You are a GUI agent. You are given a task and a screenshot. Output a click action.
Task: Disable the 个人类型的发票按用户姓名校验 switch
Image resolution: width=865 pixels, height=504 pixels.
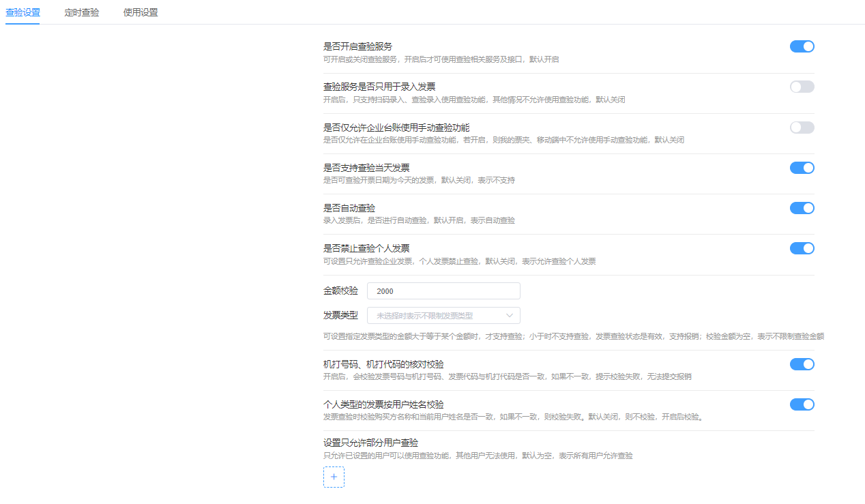pyautogui.click(x=802, y=404)
